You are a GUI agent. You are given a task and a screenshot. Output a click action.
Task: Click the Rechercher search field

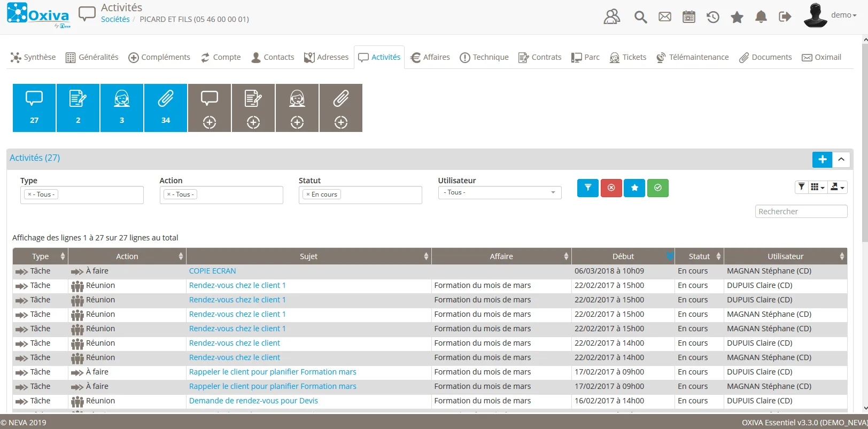[x=801, y=212]
